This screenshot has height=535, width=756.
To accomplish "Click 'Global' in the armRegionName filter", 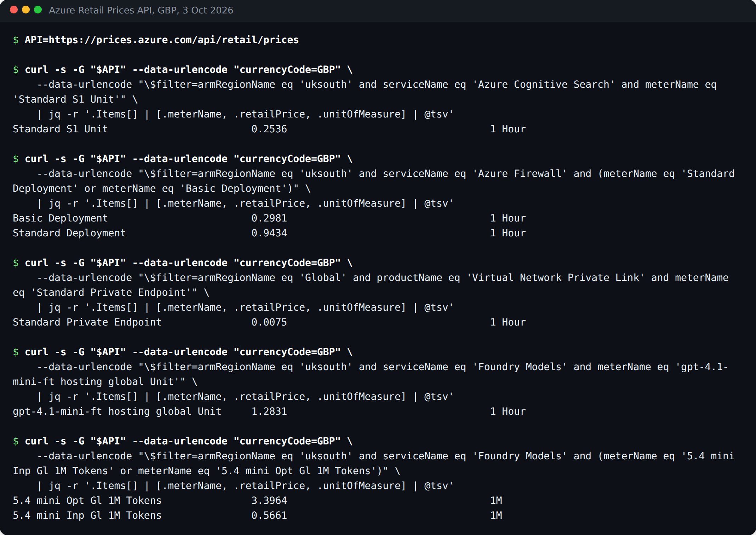I will pos(322,278).
